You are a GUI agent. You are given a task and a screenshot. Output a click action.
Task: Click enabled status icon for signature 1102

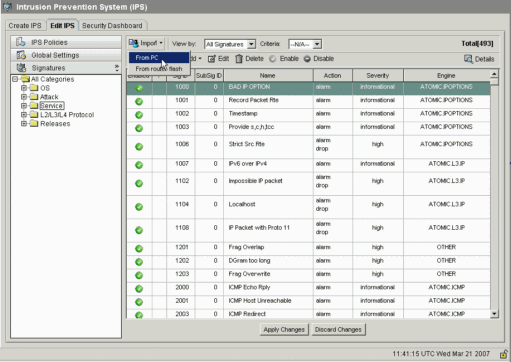[139, 183]
